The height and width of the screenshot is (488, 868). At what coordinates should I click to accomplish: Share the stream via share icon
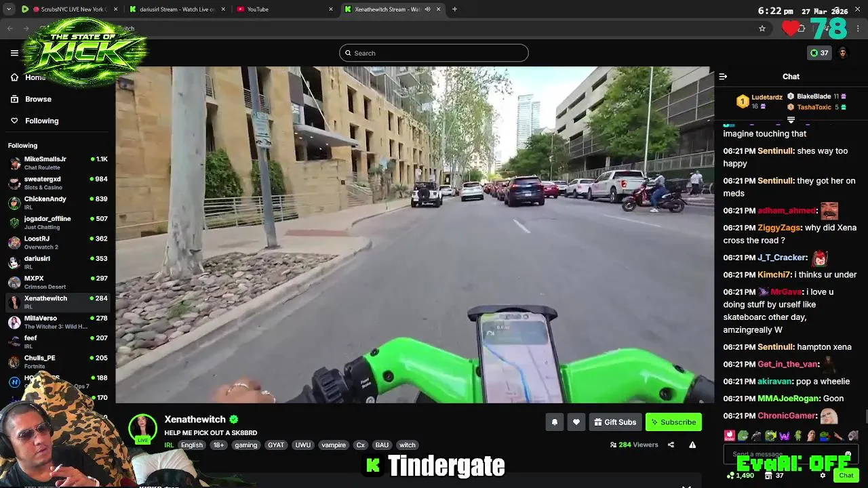pos(671,445)
